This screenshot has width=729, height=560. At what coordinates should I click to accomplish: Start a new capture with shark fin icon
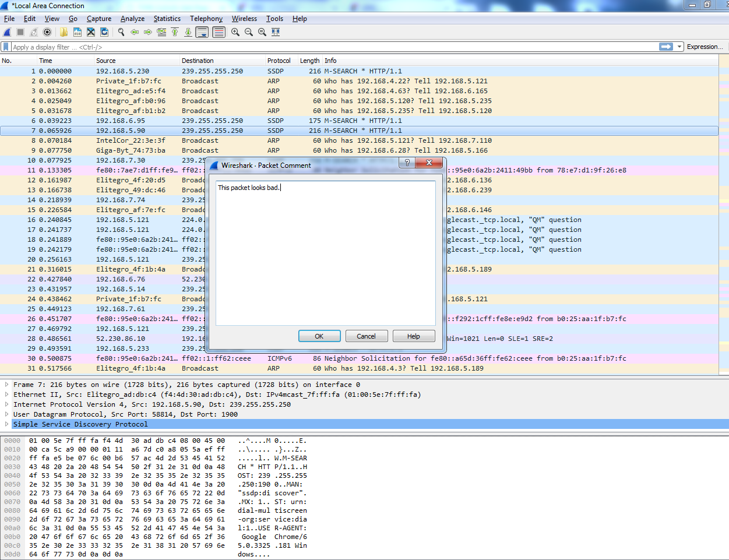tap(7, 32)
